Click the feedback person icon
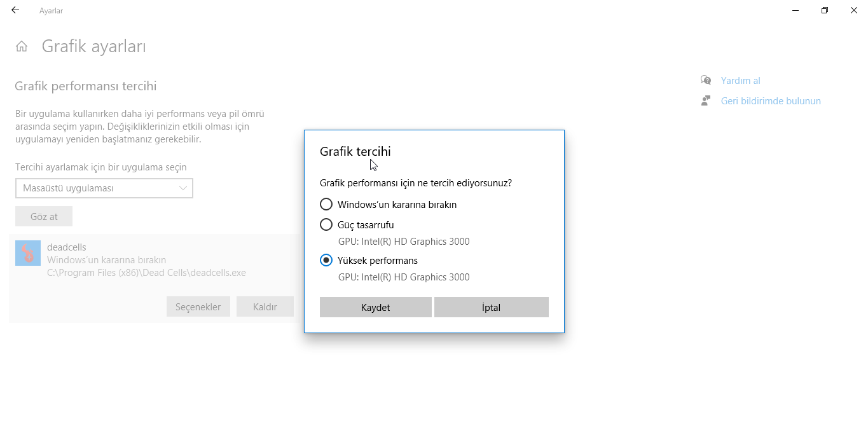868x426 pixels. [x=706, y=101]
